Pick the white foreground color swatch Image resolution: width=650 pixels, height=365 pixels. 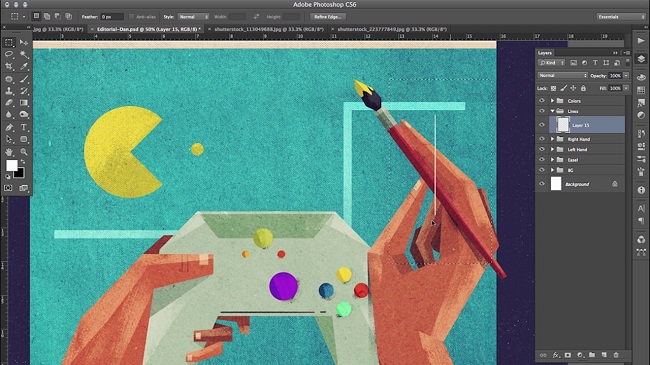coord(11,165)
